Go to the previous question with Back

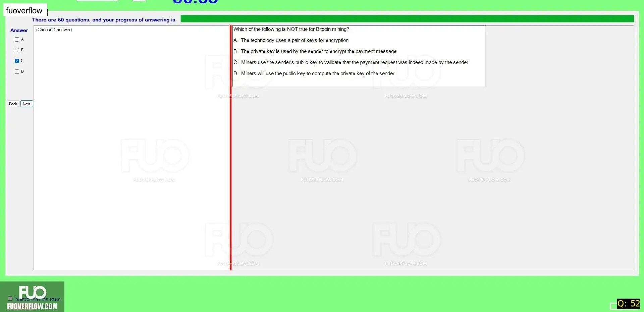[13, 104]
